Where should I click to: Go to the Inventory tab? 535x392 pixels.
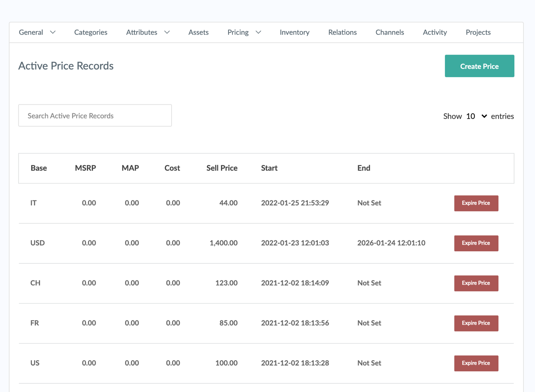(x=294, y=32)
